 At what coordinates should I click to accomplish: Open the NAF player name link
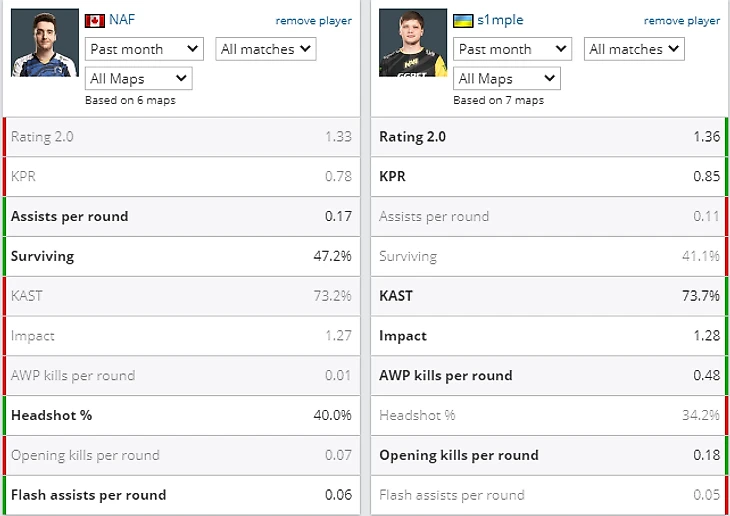point(122,20)
